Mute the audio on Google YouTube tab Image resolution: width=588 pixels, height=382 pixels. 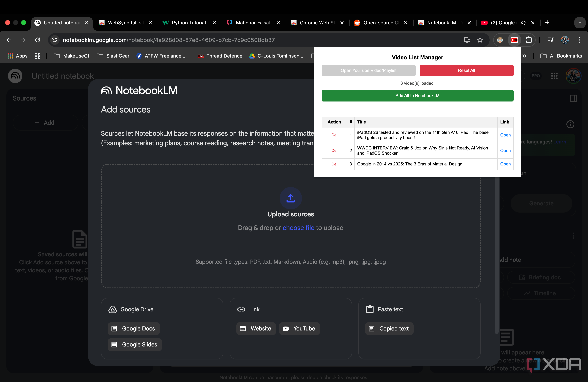523,23
